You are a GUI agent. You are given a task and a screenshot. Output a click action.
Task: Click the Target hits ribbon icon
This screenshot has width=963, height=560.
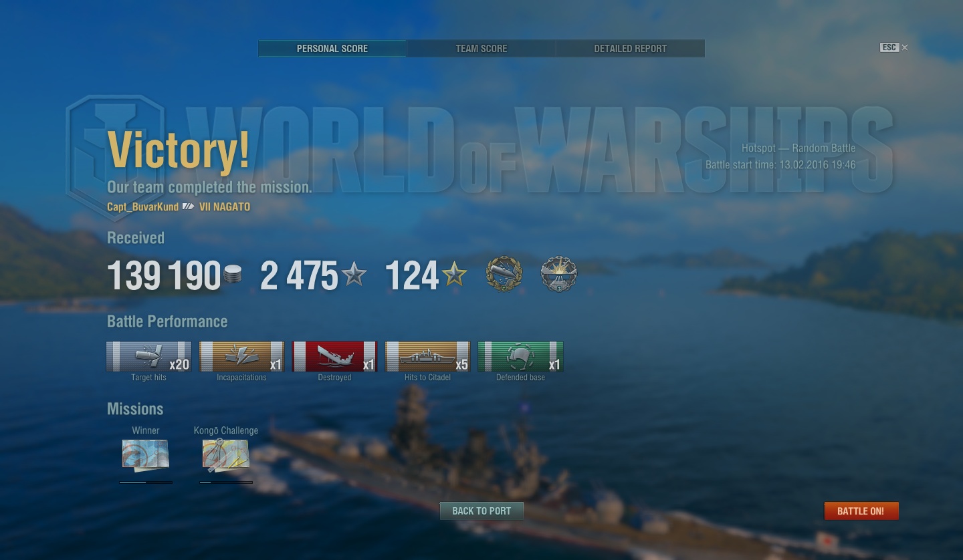tap(148, 357)
